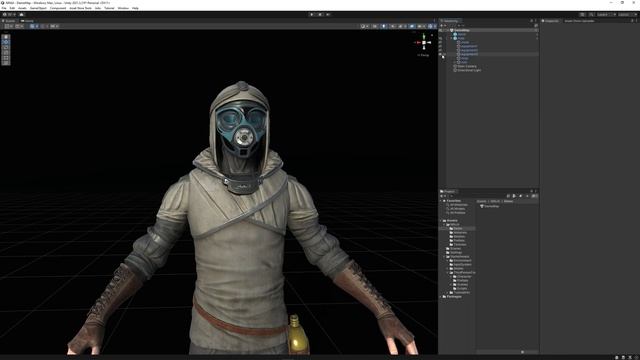Open the Gizmos toggle in Scene toolbar

coord(431,26)
